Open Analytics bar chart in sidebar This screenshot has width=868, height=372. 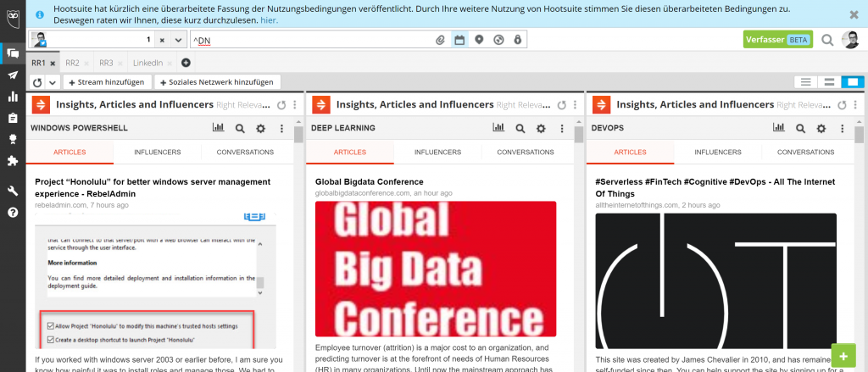coord(13,97)
